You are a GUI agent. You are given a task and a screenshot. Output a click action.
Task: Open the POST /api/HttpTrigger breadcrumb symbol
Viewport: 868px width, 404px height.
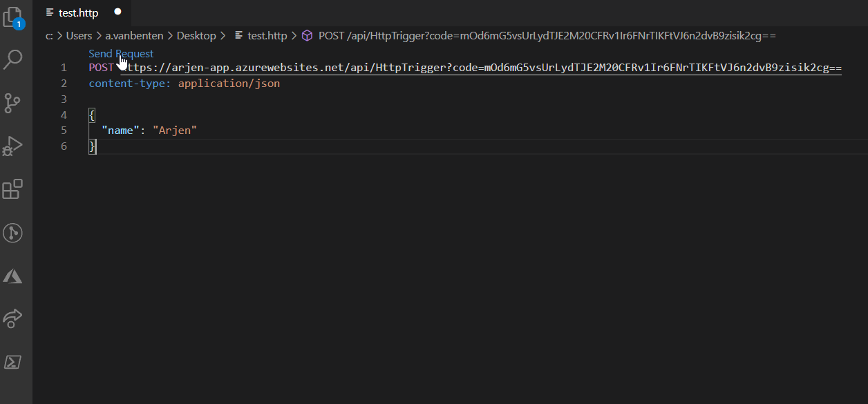(547, 36)
